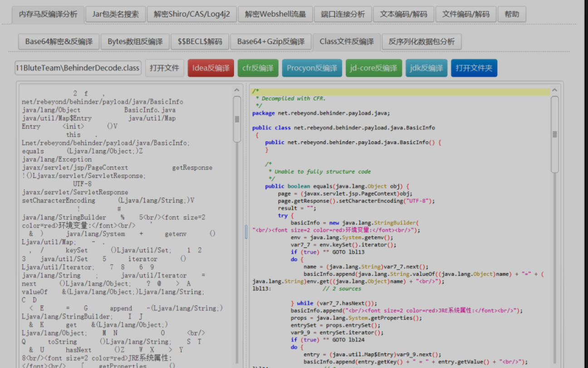
Task: Select Class文件反编译 sub-tab
Action: pyautogui.click(x=347, y=41)
